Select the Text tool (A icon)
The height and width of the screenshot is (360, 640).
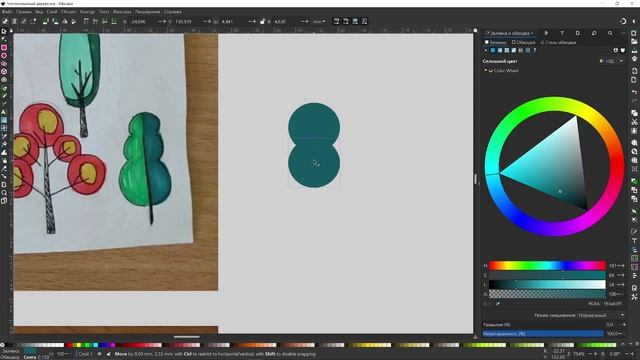[x=4, y=112]
